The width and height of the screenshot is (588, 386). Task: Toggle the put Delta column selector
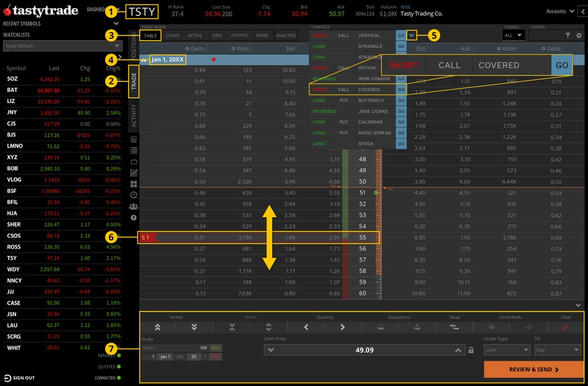[x=543, y=49]
